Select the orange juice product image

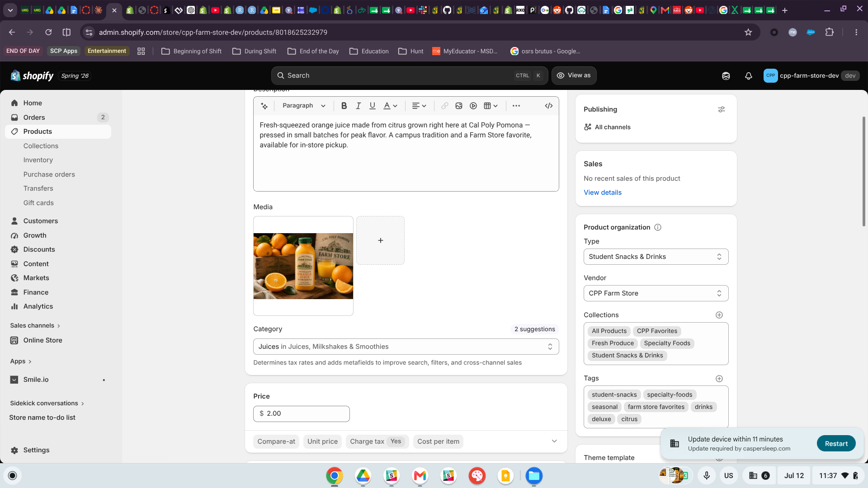click(303, 266)
